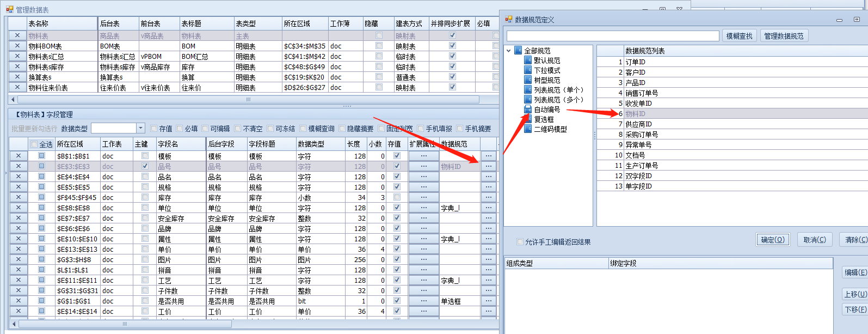868x334 pixels.
Task: Click the 树型规范 tree node icon
Action: coord(528,80)
